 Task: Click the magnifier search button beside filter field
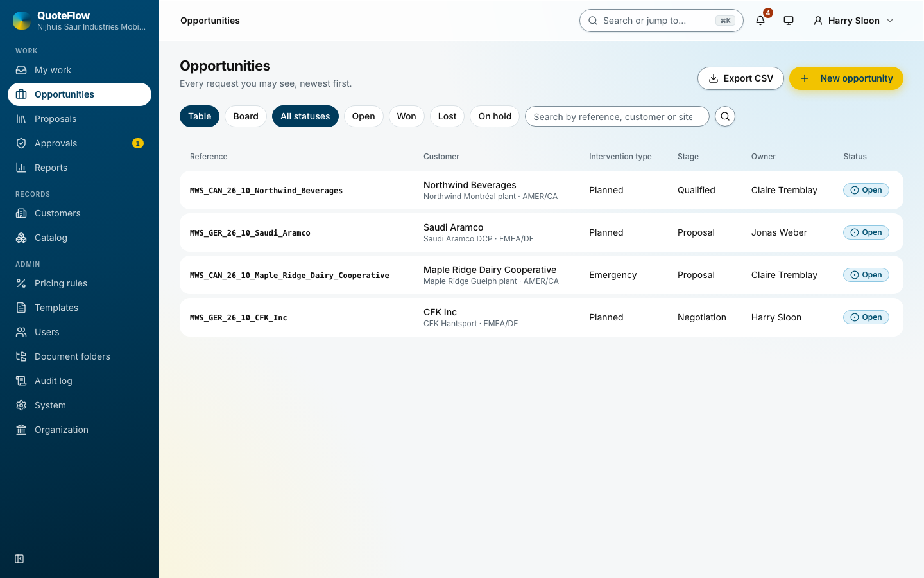(725, 116)
